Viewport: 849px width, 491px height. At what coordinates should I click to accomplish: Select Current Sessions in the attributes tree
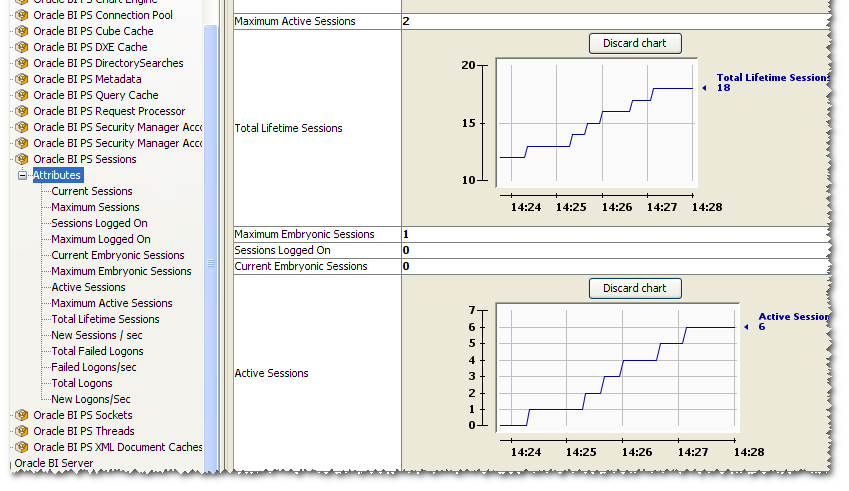point(92,191)
